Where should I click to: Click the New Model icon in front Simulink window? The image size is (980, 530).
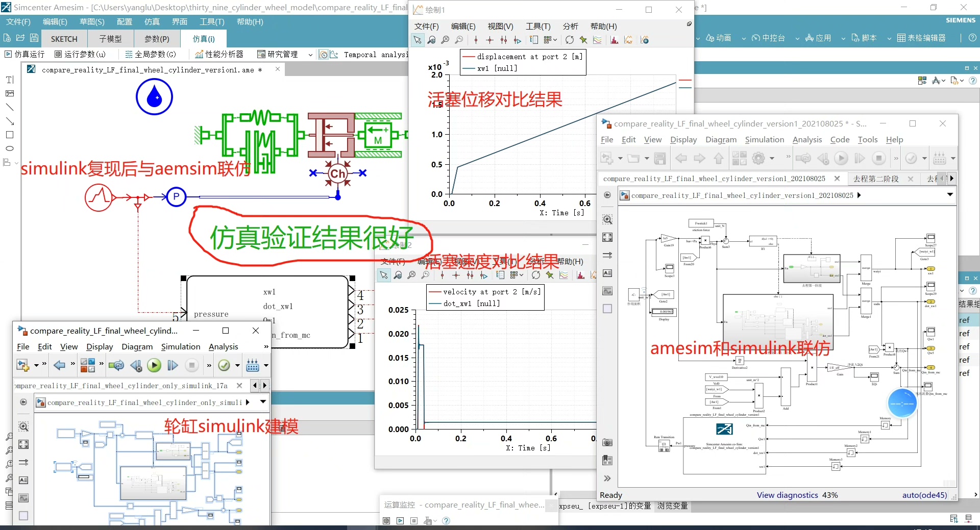point(22,365)
